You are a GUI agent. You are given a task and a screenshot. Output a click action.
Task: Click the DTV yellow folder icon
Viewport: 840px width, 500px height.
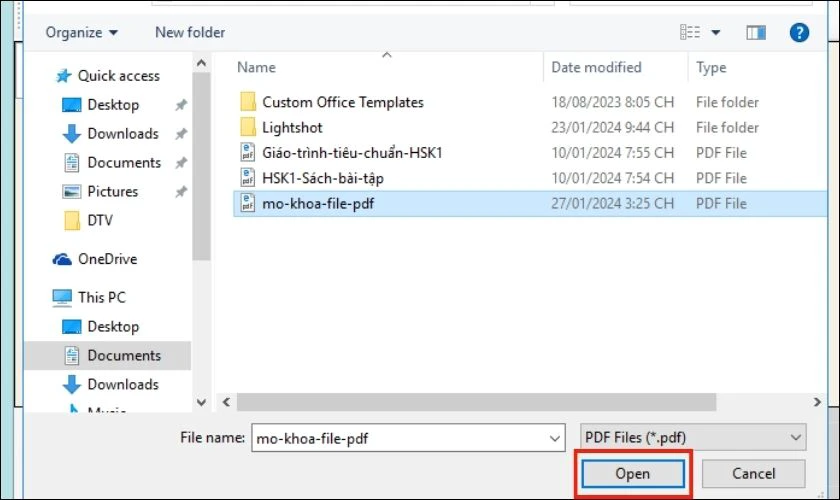(72, 220)
